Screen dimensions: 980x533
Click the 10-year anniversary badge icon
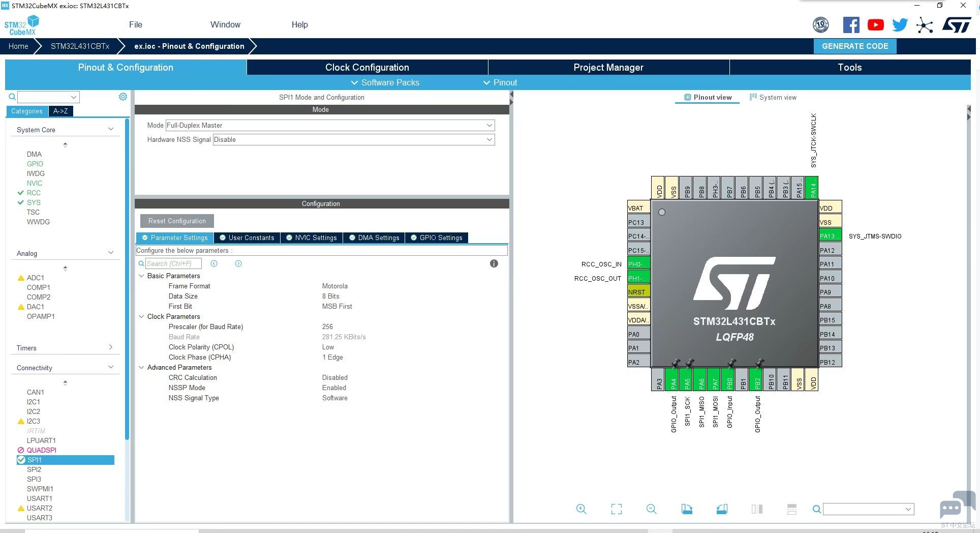pos(821,24)
